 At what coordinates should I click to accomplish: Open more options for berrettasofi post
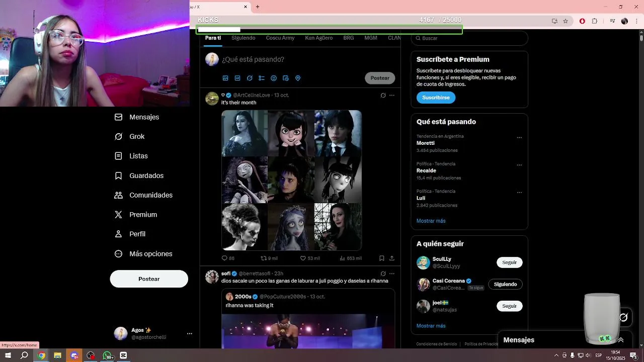[x=392, y=274]
